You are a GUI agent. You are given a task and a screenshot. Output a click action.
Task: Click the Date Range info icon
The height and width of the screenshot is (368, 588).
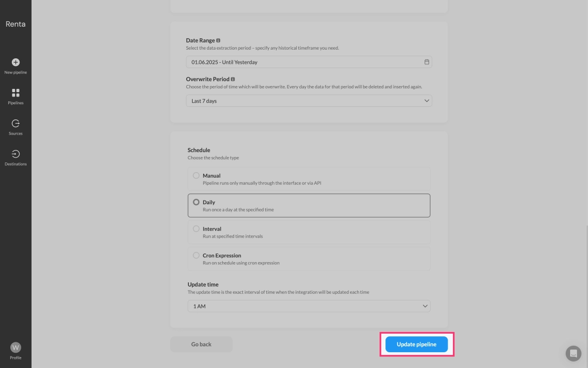(x=218, y=40)
